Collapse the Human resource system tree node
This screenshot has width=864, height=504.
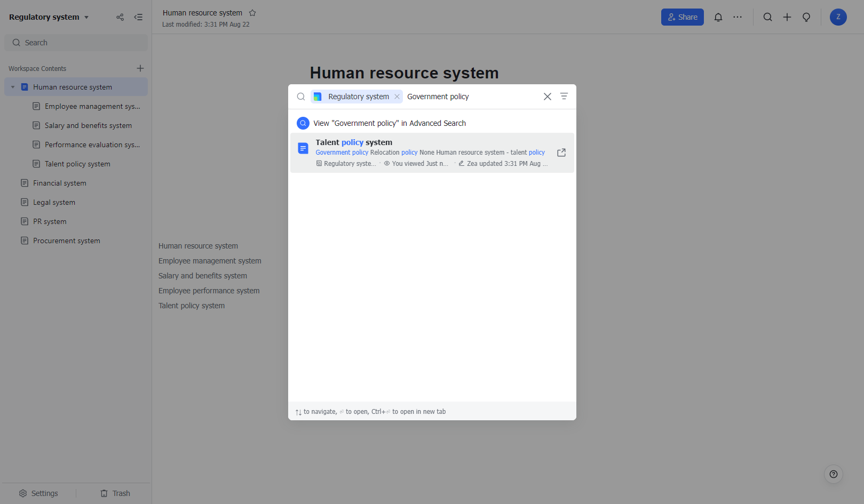tap(13, 87)
